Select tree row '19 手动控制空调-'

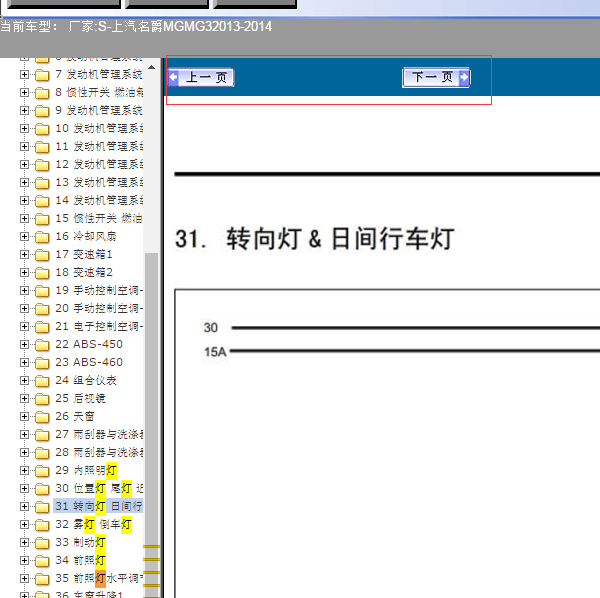[99, 290]
